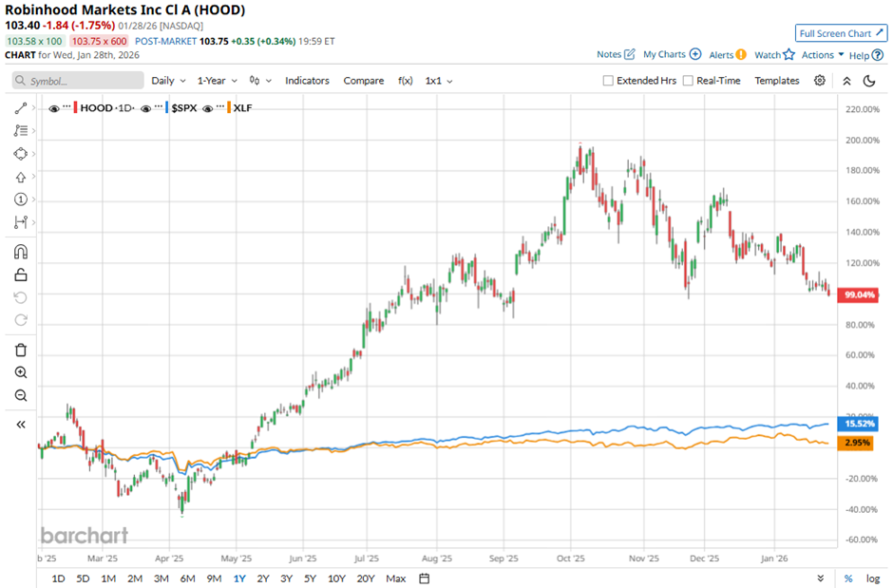Open the Actions dropdown menu
Screen dimensions: 893x588
[822, 55]
